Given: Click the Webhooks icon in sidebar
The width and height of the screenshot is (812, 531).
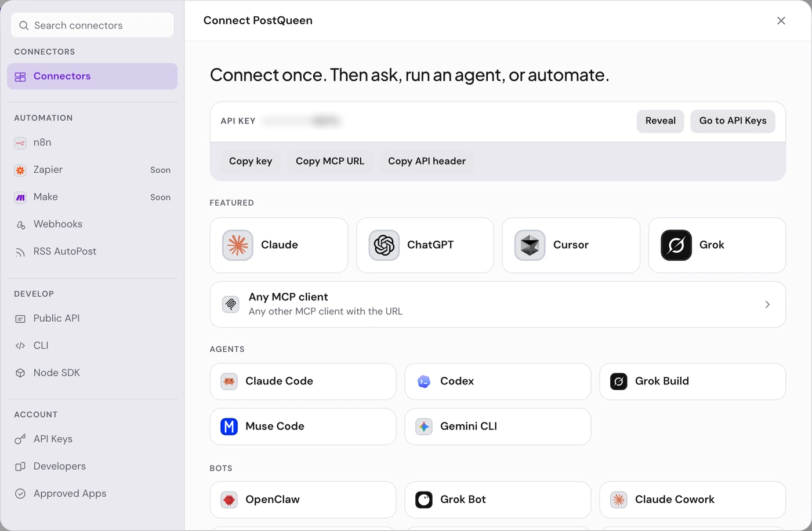Looking at the screenshot, I should (20, 224).
